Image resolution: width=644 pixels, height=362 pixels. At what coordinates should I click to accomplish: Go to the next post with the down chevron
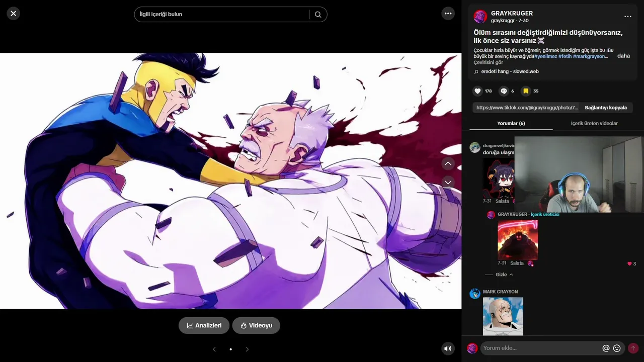448,182
